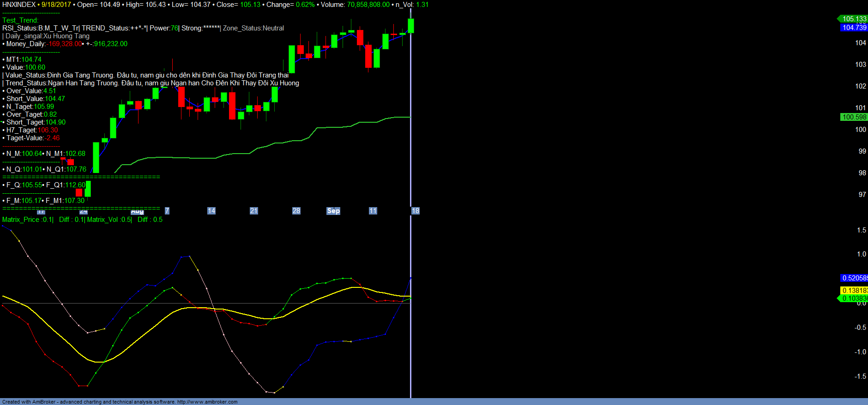Click the Trend_Status text line
Viewport: 868px width, 405px height.
(x=151, y=83)
